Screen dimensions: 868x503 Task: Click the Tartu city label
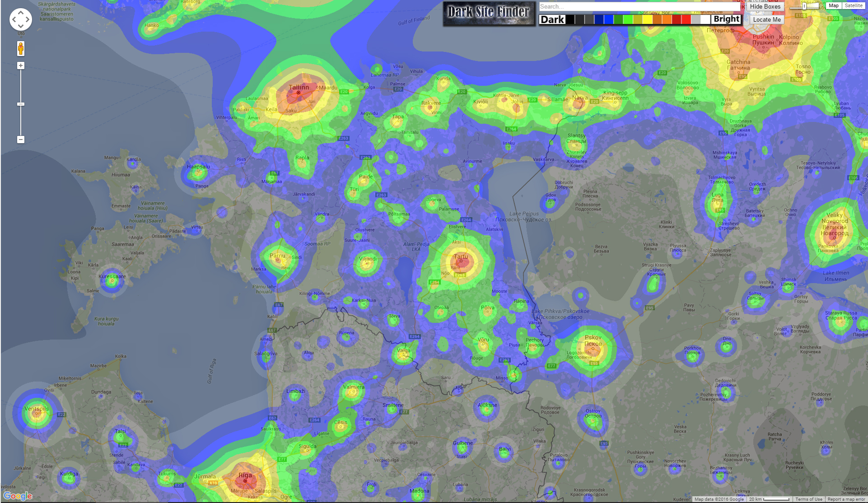[x=461, y=256]
